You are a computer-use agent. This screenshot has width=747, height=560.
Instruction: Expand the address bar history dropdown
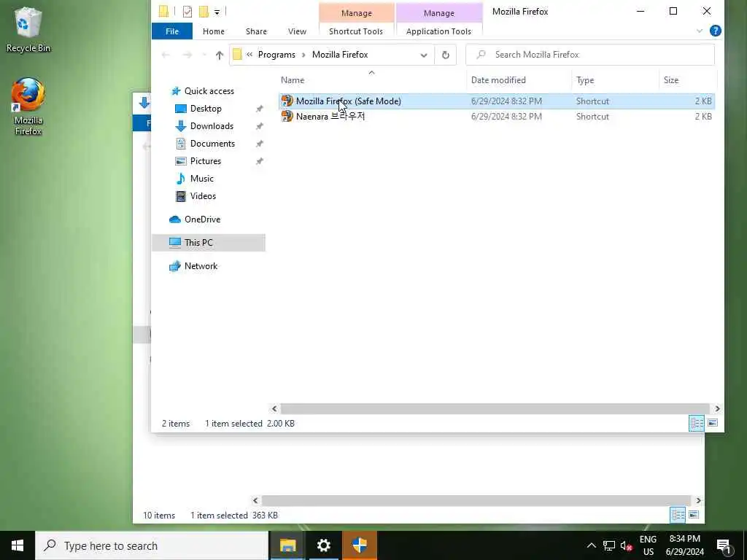(424, 55)
